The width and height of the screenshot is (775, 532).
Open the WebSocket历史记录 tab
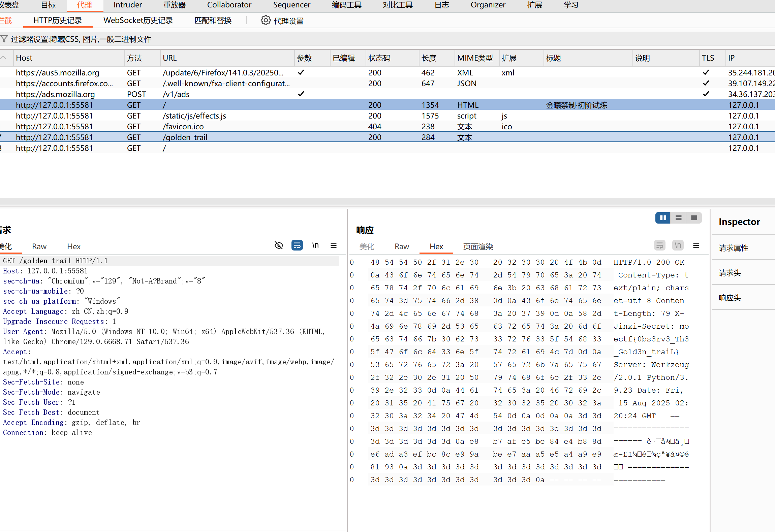138,21
